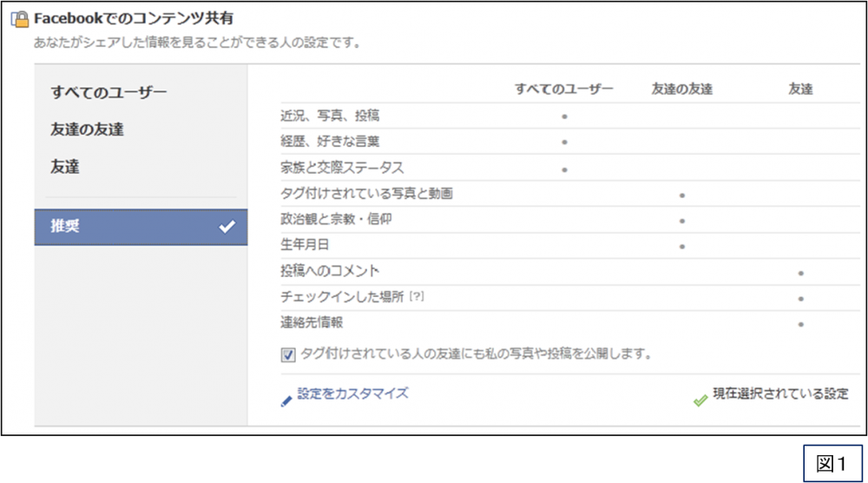The image size is (868, 483).
Task: Click the 近況、写真、投稿 row label
Action: coord(329,116)
